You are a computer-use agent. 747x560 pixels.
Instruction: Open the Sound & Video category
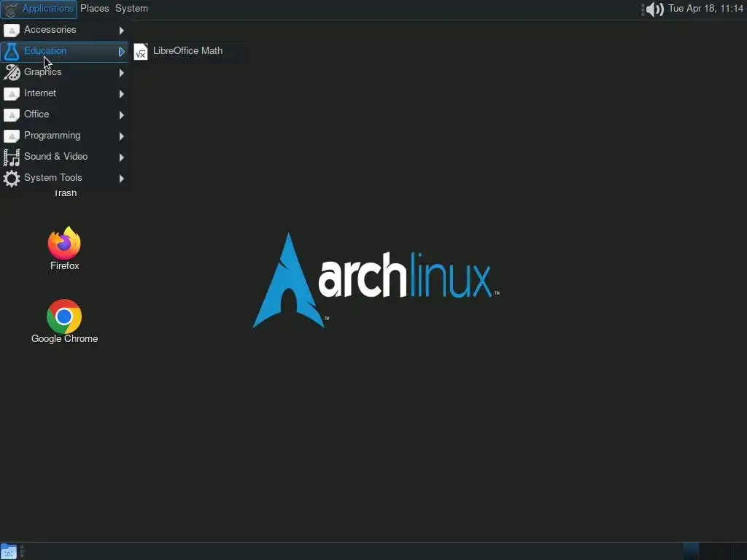[x=64, y=157]
